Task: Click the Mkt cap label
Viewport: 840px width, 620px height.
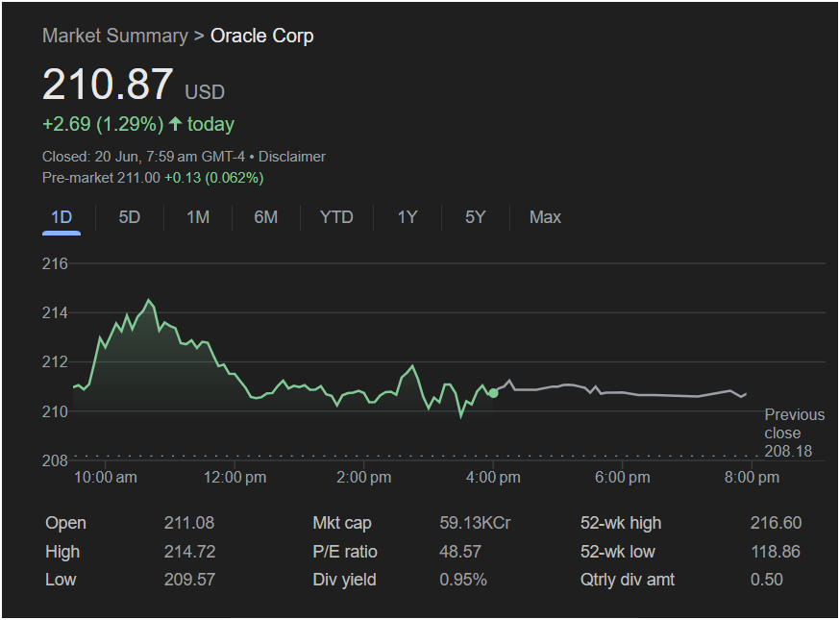Action: [342, 523]
